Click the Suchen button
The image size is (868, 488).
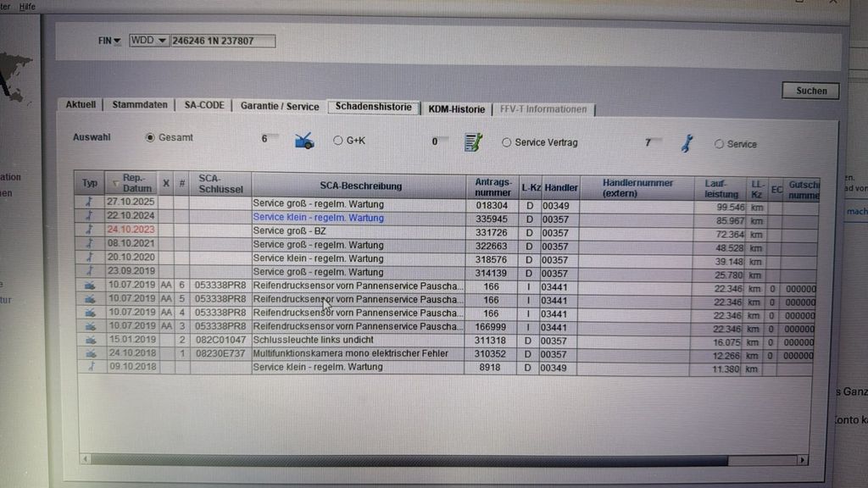point(811,91)
